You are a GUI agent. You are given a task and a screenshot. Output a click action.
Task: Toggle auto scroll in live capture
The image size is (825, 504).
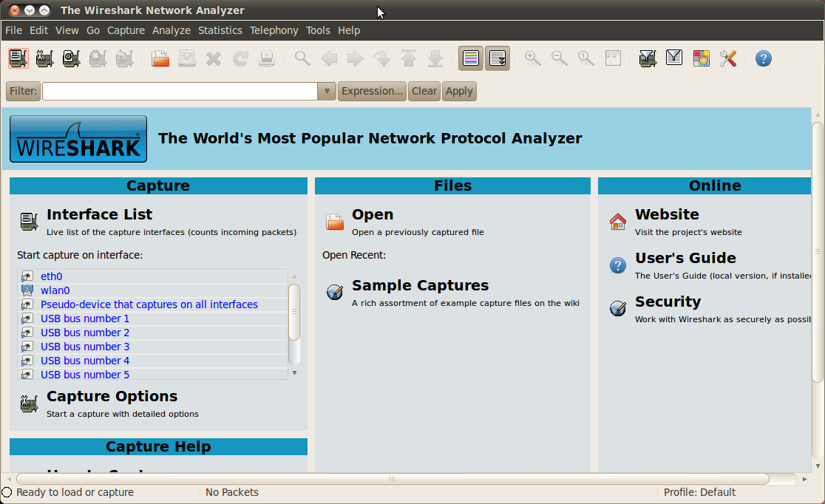tap(498, 58)
